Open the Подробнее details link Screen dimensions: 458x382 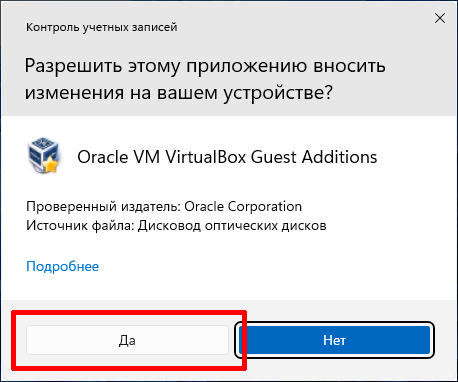[63, 266]
